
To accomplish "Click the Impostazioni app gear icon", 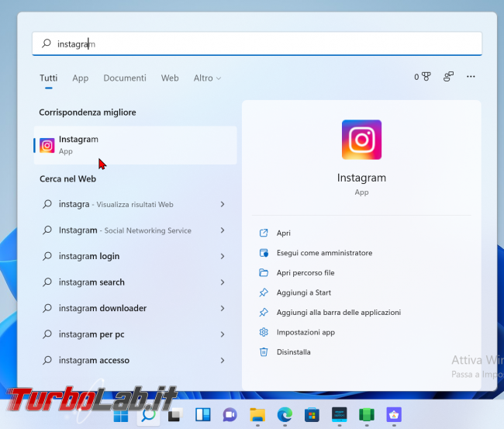I will 264,332.
